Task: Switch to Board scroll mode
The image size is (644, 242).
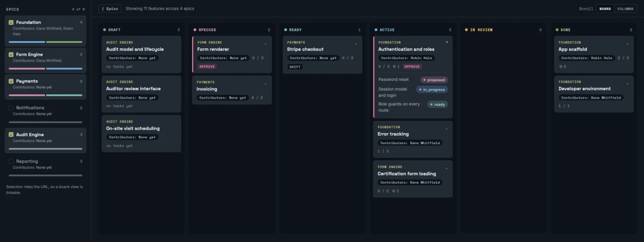Action: tap(605, 8)
